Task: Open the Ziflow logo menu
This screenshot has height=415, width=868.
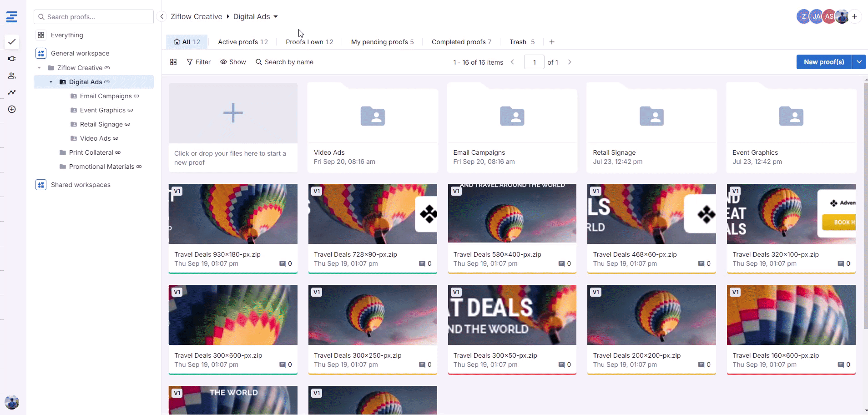Action: pyautogui.click(x=12, y=17)
